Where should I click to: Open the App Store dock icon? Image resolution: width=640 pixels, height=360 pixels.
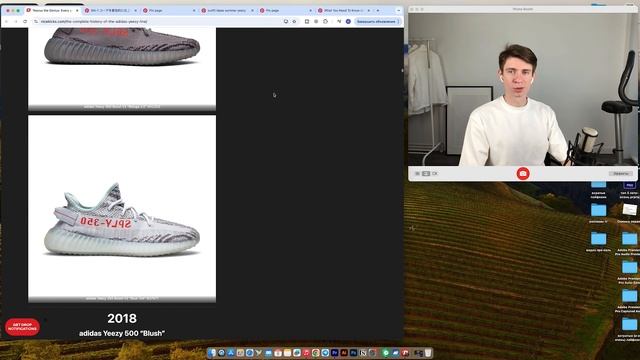point(231,353)
